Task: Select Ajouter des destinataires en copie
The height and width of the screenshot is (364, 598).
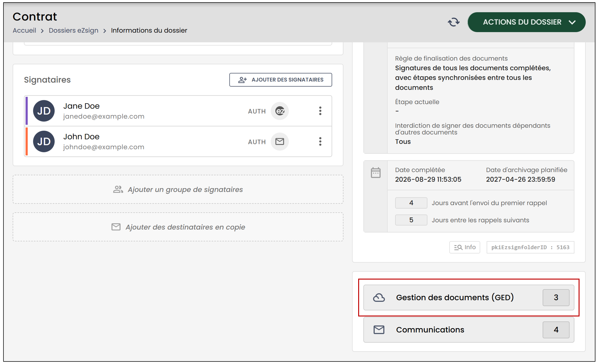Action: (178, 227)
